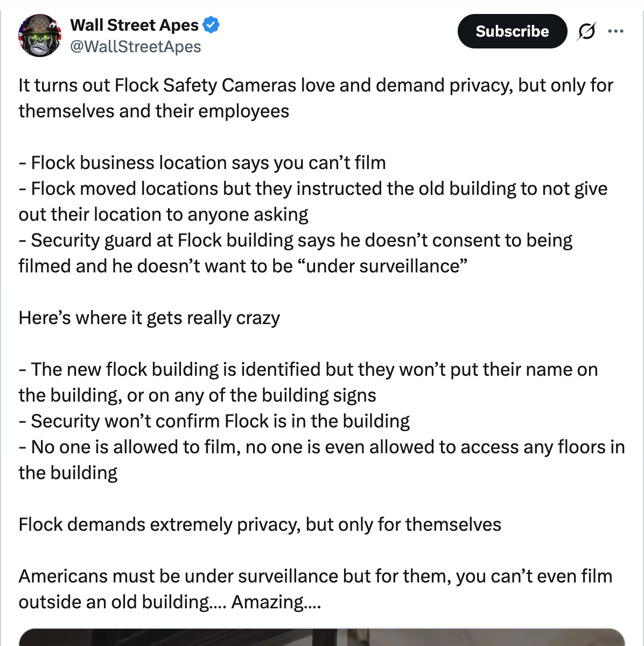Click the blue verified badge
Image resolution: width=644 pixels, height=646 pixels.
tap(212, 25)
